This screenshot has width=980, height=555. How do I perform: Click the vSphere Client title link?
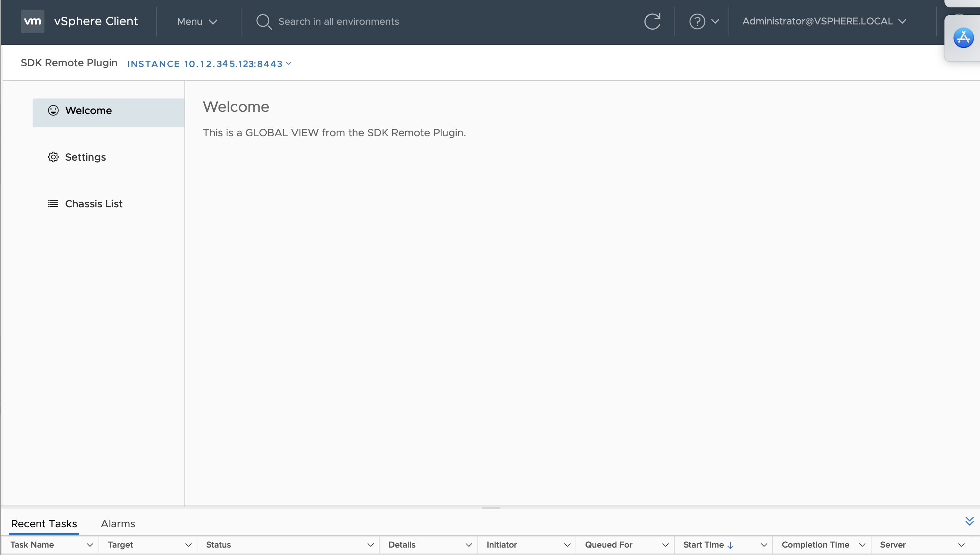point(96,21)
